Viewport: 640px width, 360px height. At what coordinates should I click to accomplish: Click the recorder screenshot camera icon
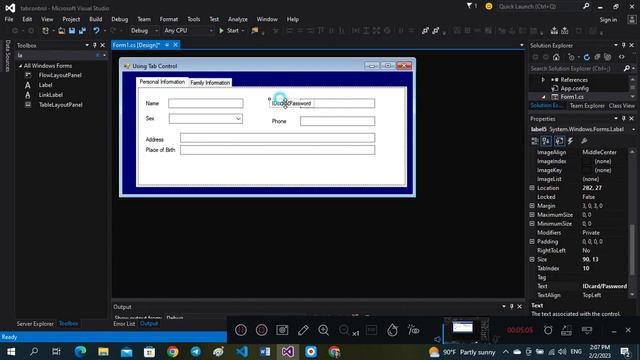pos(282,330)
